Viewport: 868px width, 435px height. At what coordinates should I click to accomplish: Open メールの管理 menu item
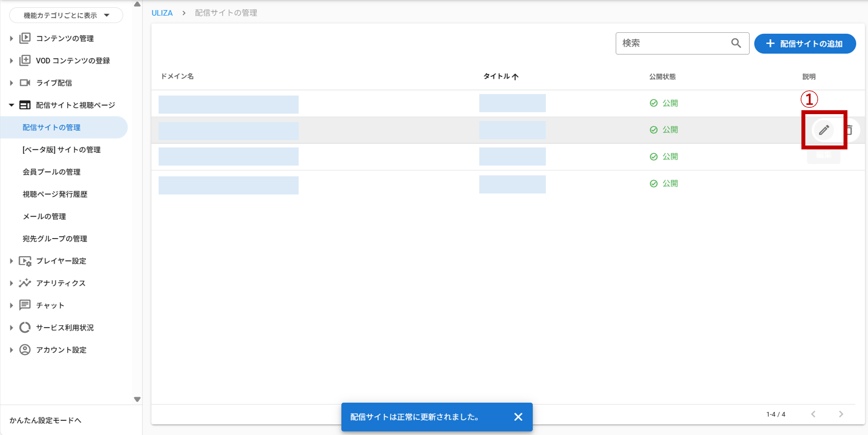(44, 217)
